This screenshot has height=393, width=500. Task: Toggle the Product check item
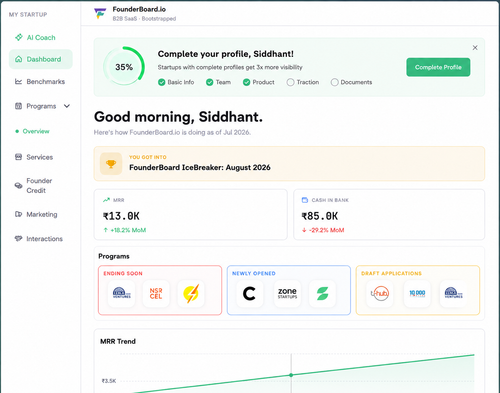(x=259, y=82)
